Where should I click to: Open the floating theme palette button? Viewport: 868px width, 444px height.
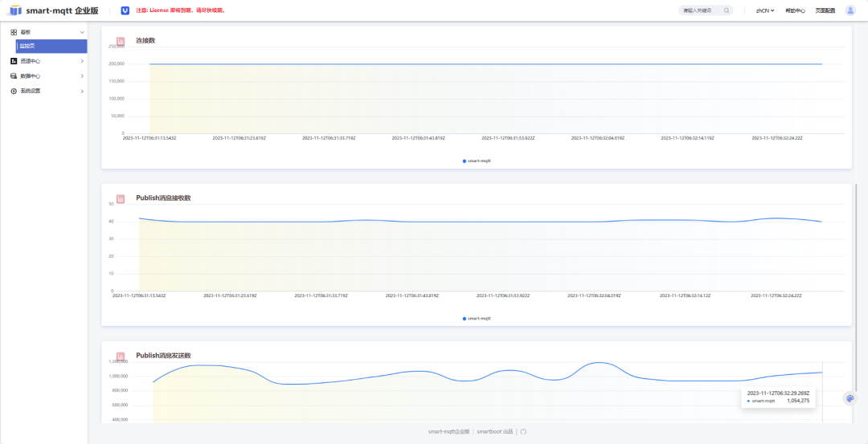(x=850, y=398)
